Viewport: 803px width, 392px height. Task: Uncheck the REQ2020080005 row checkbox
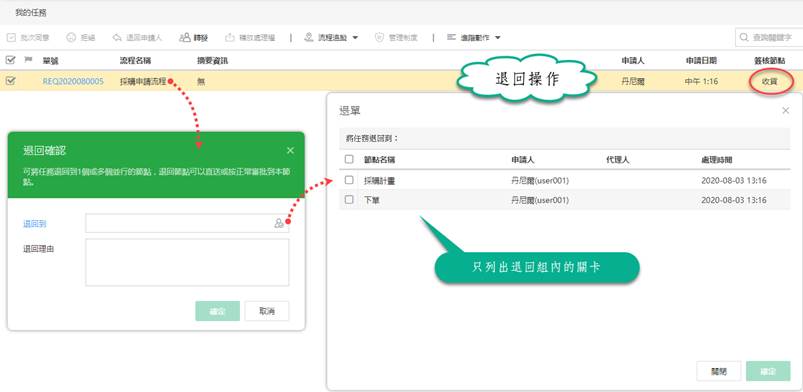click(x=10, y=80)
